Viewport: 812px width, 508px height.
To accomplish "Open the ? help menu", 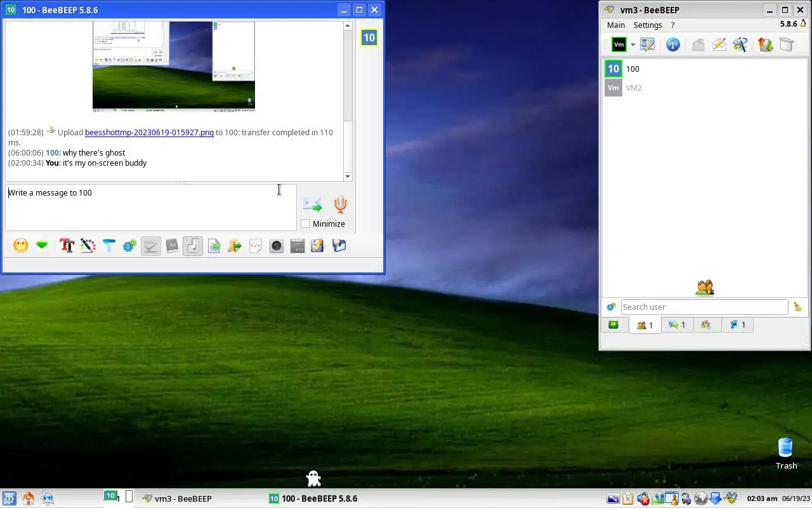I will click(672, 25).
